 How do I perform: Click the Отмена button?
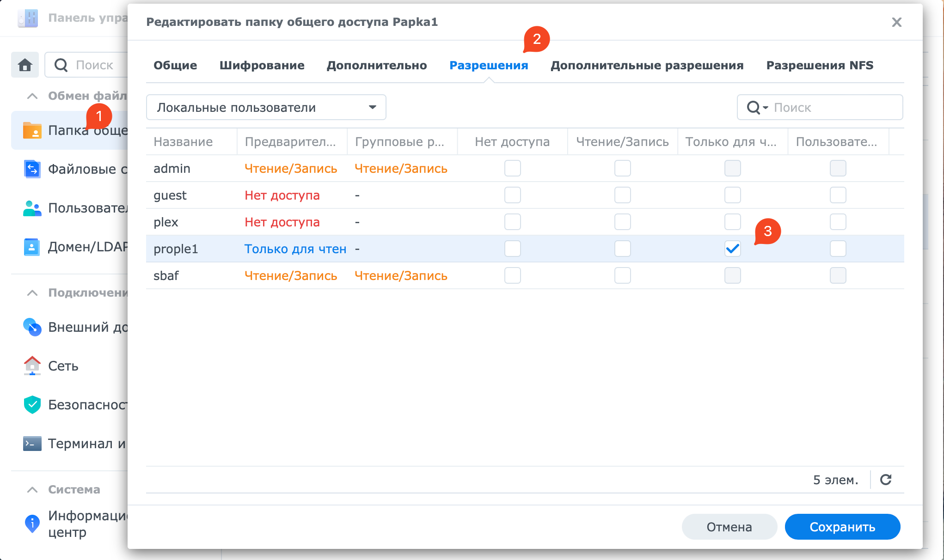point(729,527)
